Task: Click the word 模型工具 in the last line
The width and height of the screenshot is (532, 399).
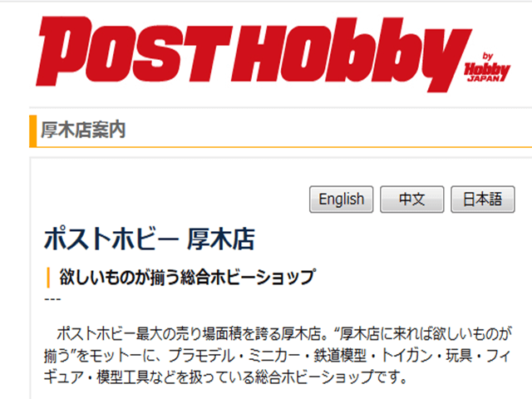Action: click(123, 377)
